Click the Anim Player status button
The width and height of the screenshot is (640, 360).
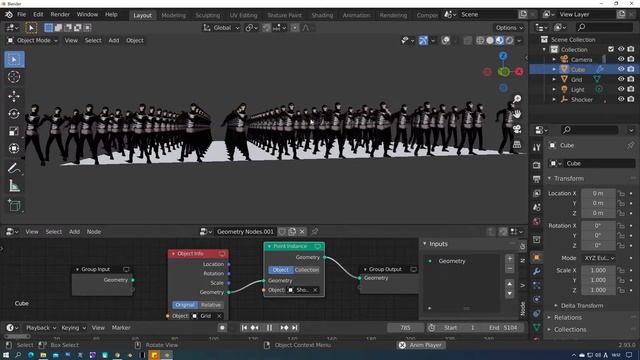(421, 345)
